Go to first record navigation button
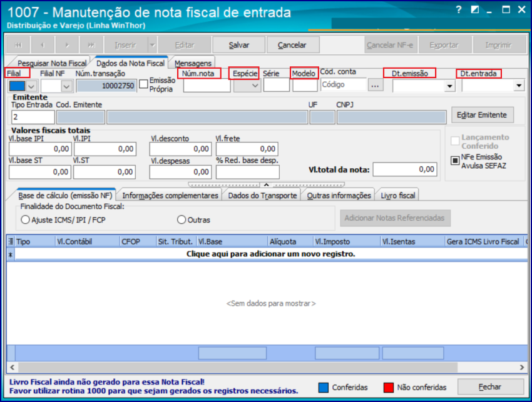Image resolution: width=532 pixels, height=402 pixels. click(18, 45)
